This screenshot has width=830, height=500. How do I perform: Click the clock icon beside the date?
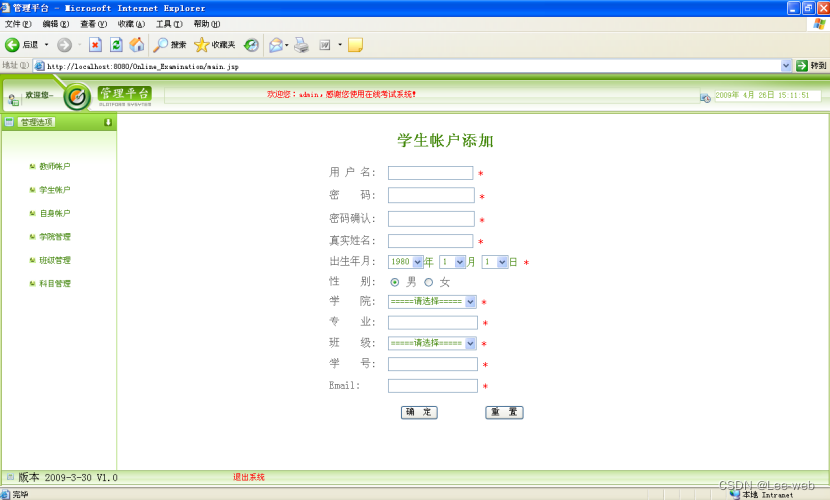tap(705, 97)
